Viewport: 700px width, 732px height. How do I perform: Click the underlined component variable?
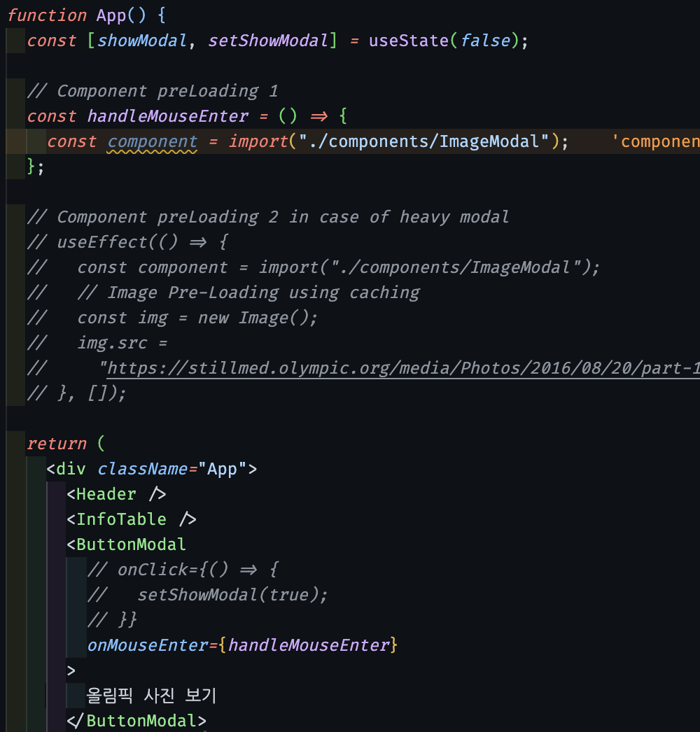[x=152, y=141]
